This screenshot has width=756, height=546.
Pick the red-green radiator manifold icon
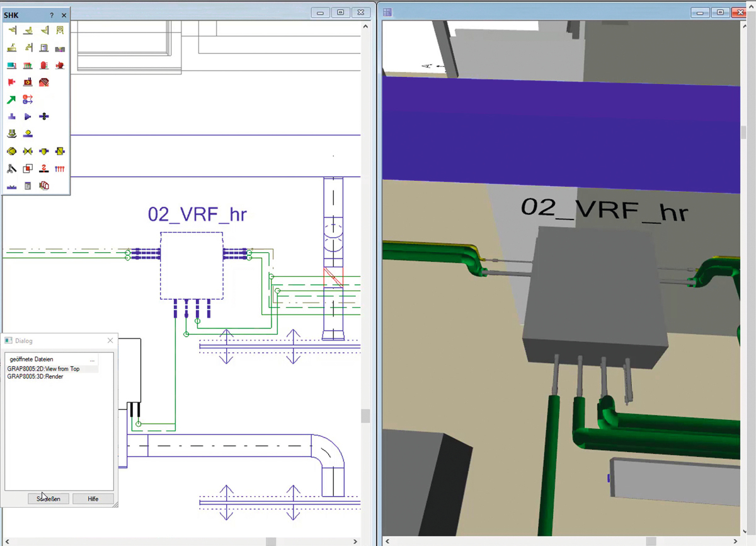point(28,65)
